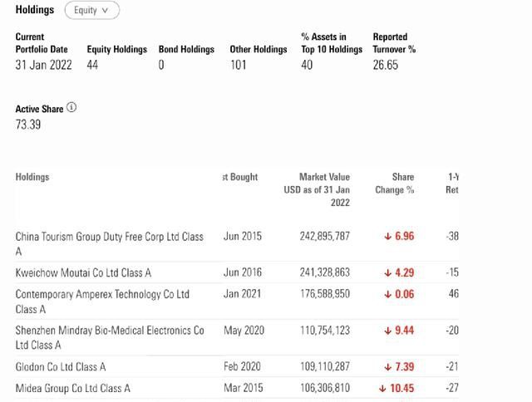The height and width of the screenshot is (402, 532).
Task: Click share change 4.29 for Kweichow Moutai
Action: [399, 272]
